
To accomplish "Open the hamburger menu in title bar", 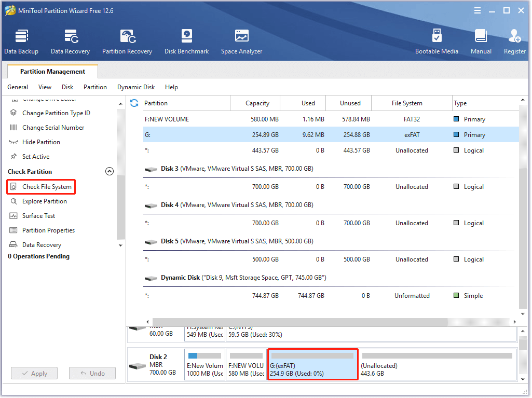I will (x=477, y=10).
